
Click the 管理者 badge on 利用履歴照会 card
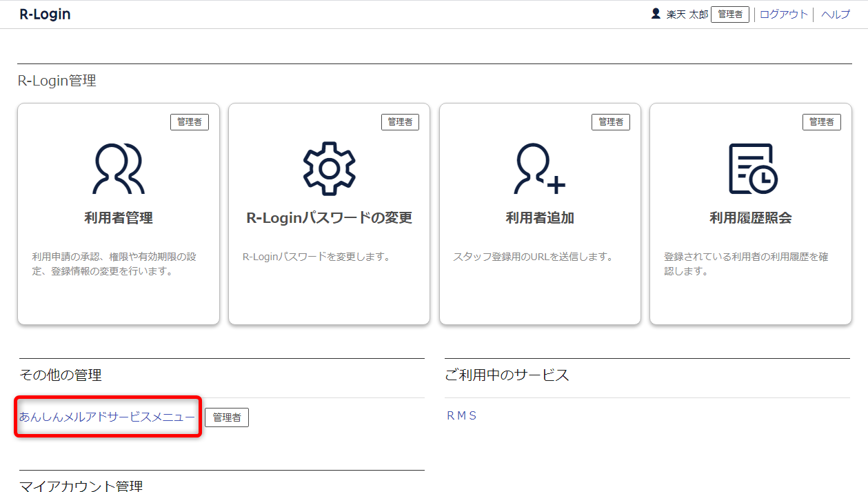[x=821, y=122]
